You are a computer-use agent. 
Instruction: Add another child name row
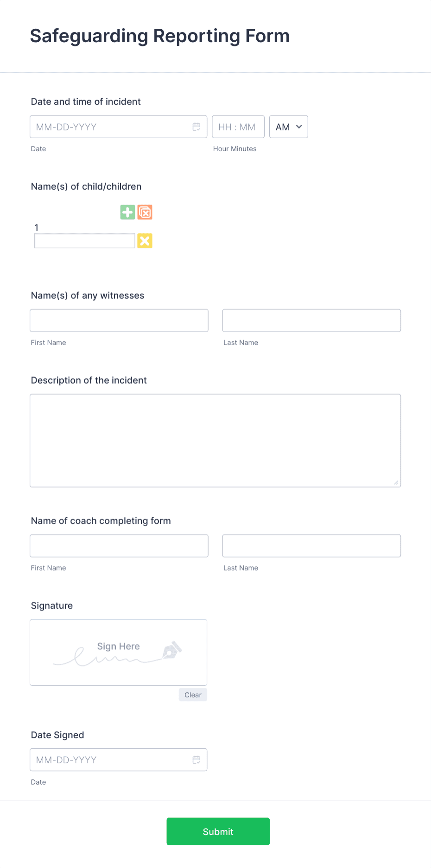(127, 212)
